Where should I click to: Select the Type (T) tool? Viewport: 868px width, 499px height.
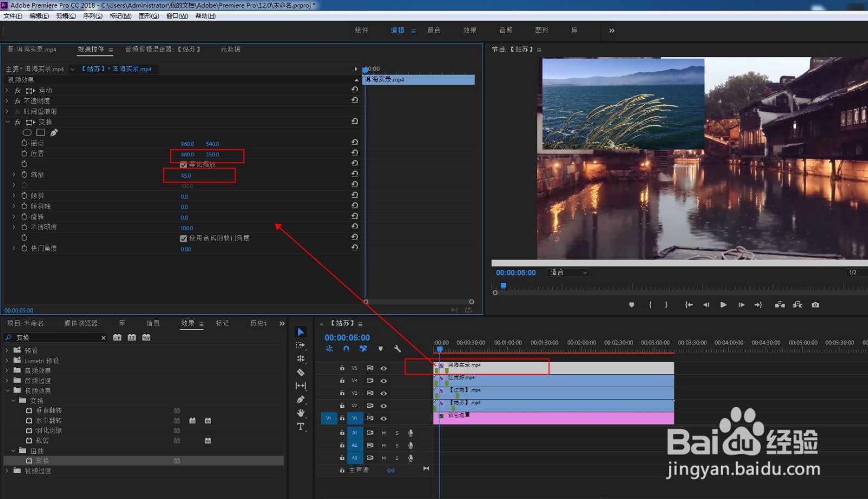click(x=301, y=427)
